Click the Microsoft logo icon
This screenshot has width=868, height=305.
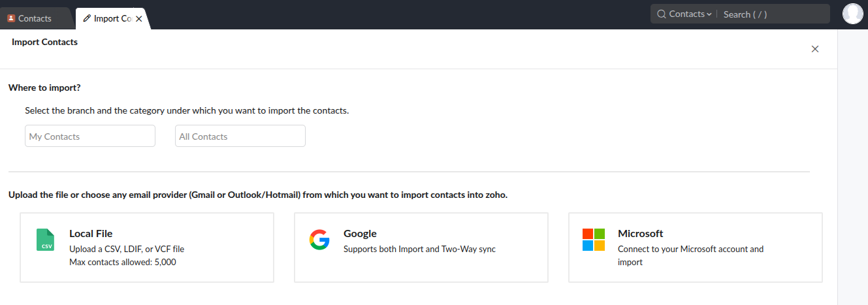pyautogui.click(x=594, y=240)
